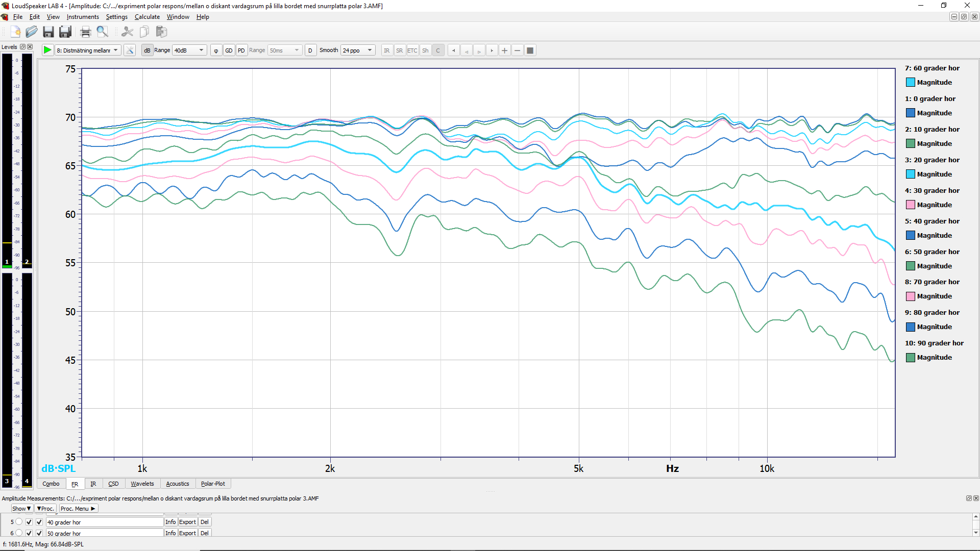980x551 pixels.
Task: Click the solid left arrow button
Action: coord(454,50)
